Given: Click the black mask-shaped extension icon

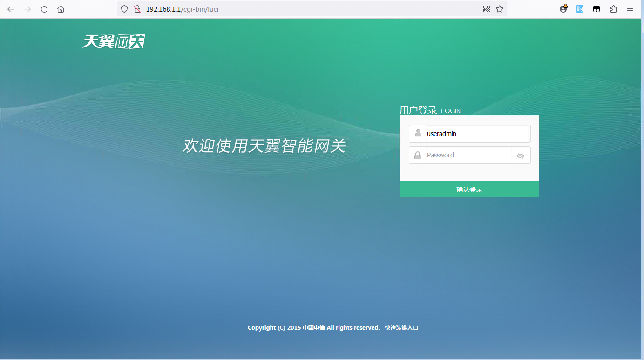Looking at the screenshot, I should pyautogui.click(x=596, y=9).
